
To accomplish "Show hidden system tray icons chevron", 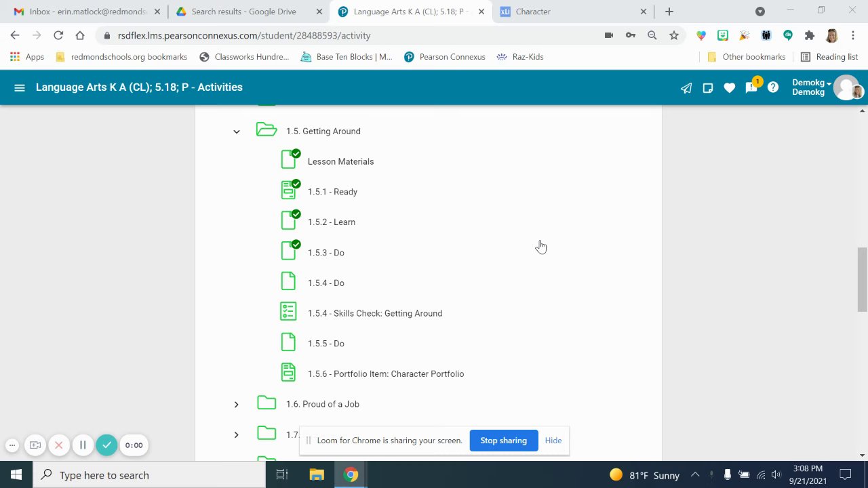I will click(695, 475).
